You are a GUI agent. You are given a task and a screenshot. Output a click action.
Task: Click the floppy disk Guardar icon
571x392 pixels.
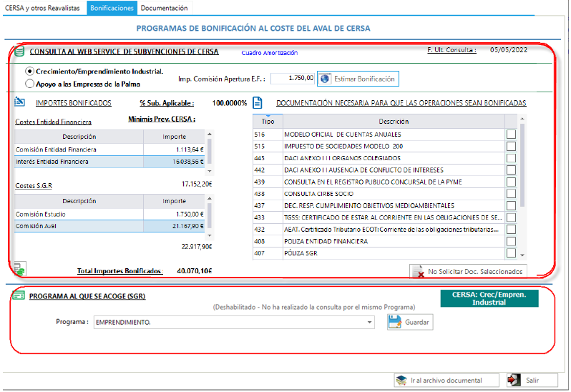pos(395,322)
